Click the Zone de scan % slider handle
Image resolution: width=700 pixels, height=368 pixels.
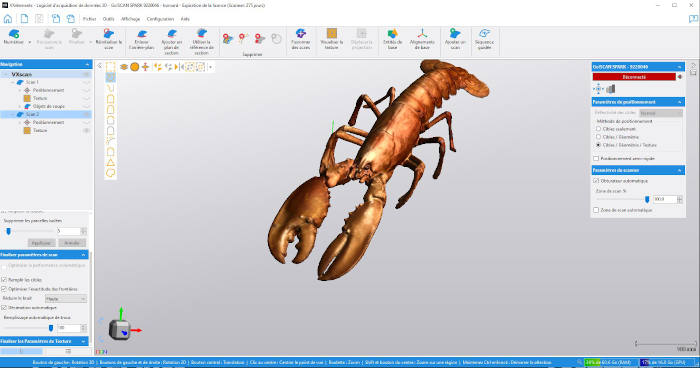pos(647,200)
